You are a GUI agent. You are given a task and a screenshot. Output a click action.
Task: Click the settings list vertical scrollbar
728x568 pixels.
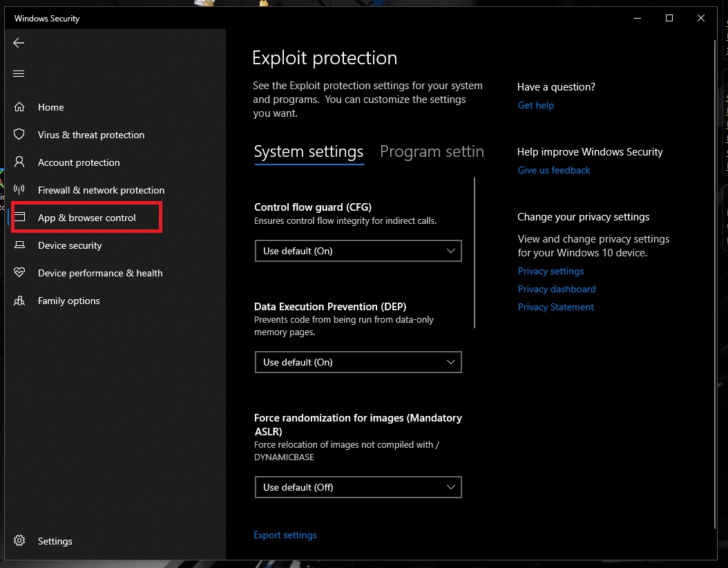coord(475,253)
